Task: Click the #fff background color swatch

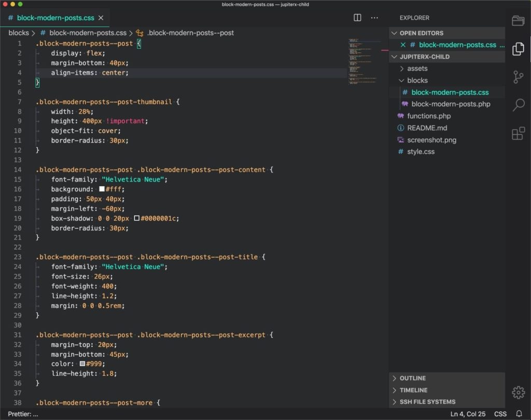Action: [102, 189]
